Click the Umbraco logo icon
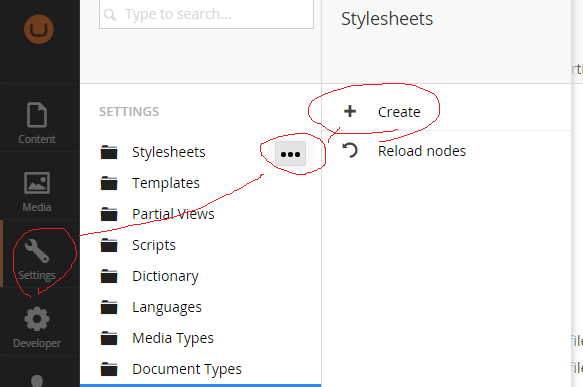 39,29
